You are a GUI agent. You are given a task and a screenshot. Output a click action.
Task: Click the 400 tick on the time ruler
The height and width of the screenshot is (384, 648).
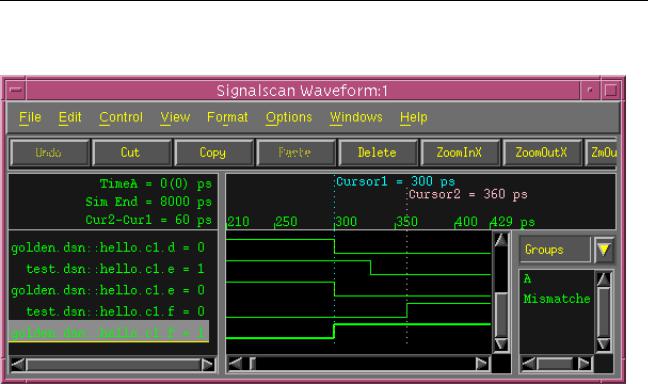point(466,222)
